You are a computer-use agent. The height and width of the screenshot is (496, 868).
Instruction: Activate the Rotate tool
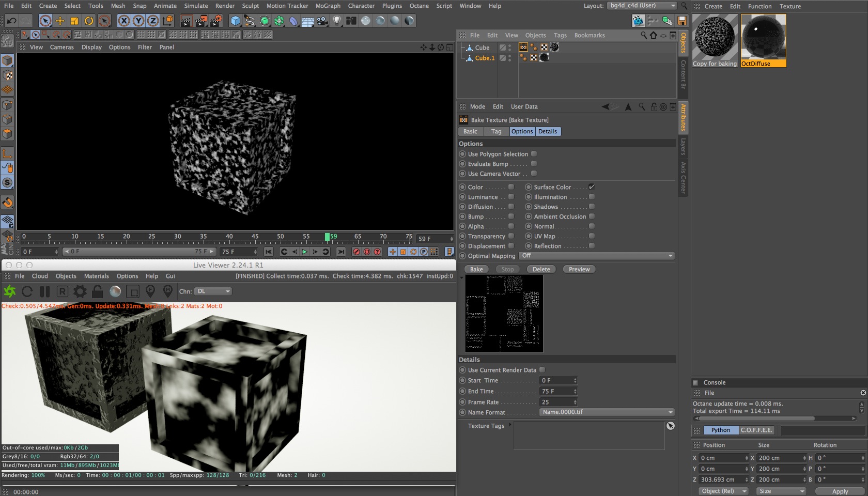click(x=89, y=21)
